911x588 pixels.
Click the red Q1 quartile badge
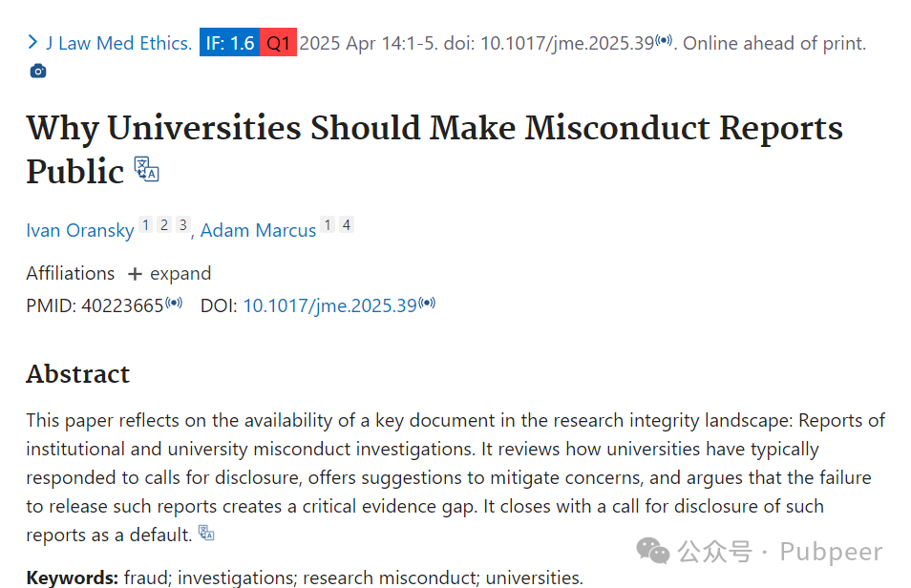278,42
